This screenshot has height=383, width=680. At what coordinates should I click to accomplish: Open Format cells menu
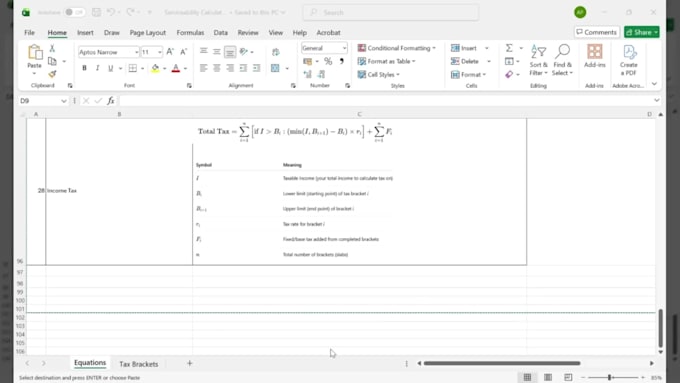click(468, 75)
